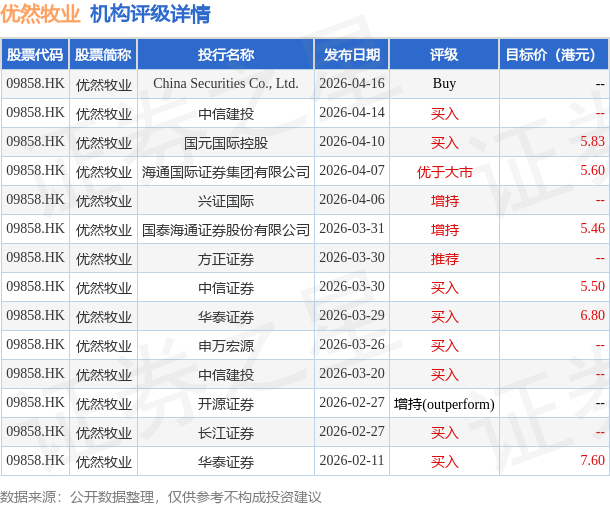Select the 方正证券 cell

tap(226, 259)
